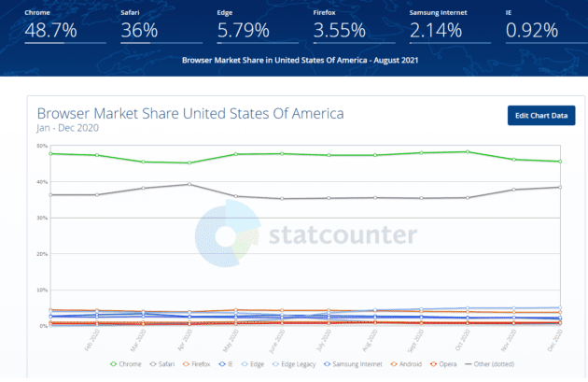This screenshot has height=382, width=588.
Task: Click the Apr 2020 Safari data point
Action: [189, 184]
